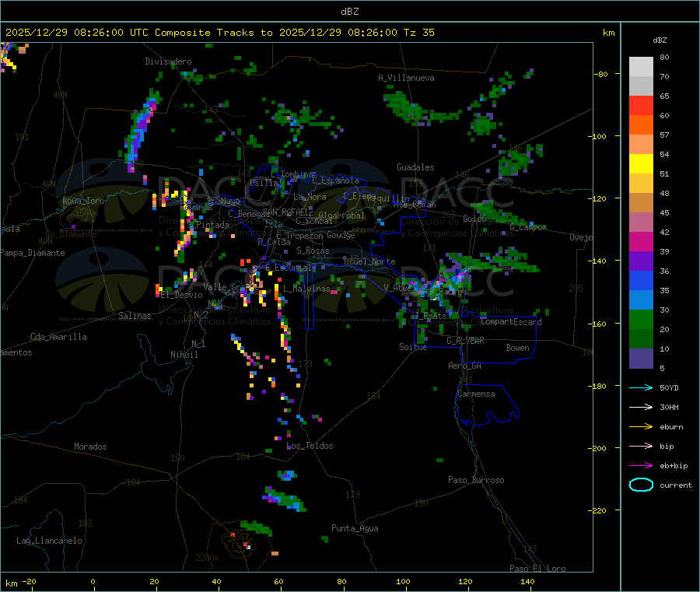Click the G_Campos map label
Image resolution: width=700 pixels, height=592 pixels.
coord(529,227)
